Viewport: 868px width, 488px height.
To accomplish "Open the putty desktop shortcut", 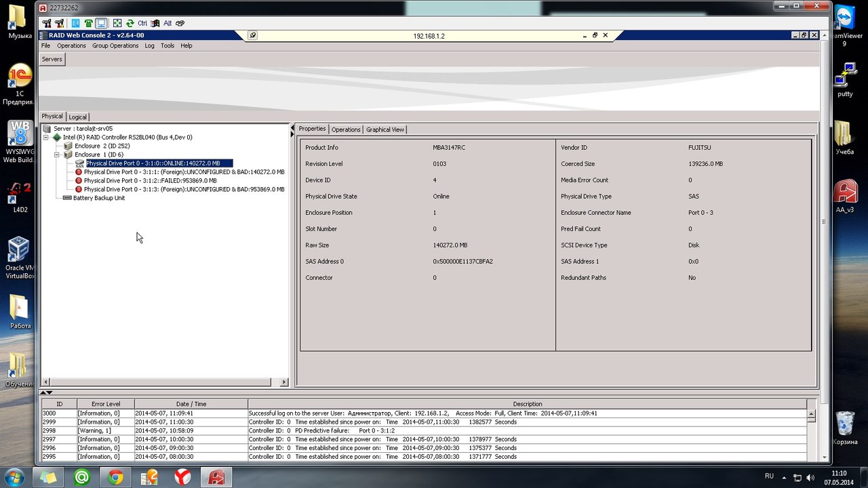I will pyautogui.click(x=845, y=80).
